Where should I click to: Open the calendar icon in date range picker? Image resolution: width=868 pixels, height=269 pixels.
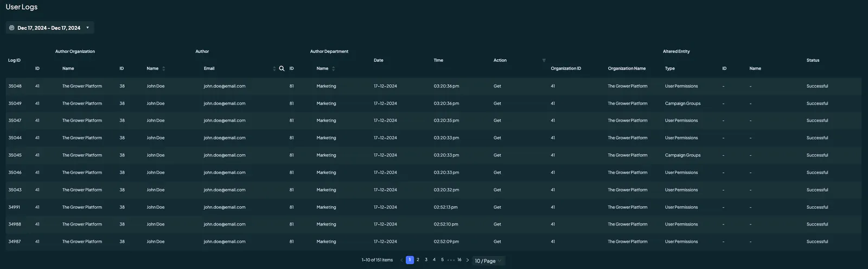(x=12, y=28)
